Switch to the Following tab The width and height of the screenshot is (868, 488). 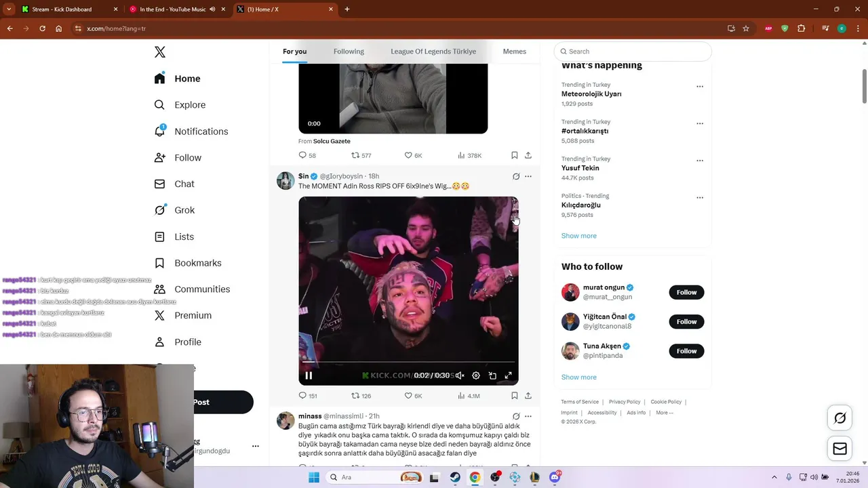(349, 52)
